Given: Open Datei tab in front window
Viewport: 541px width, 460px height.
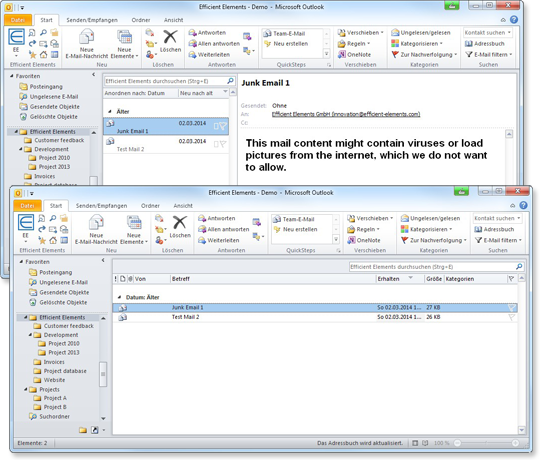Looking at the screenshot, I should [x=27, y=206].
